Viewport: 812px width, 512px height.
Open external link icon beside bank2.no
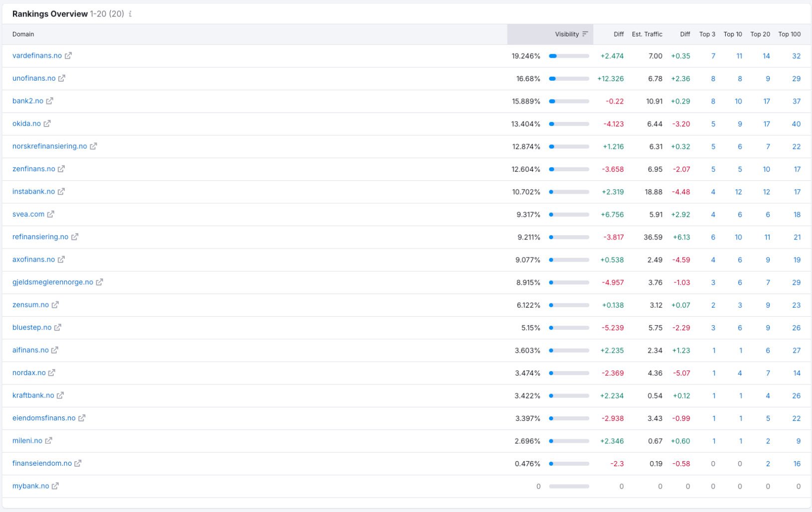50,101
